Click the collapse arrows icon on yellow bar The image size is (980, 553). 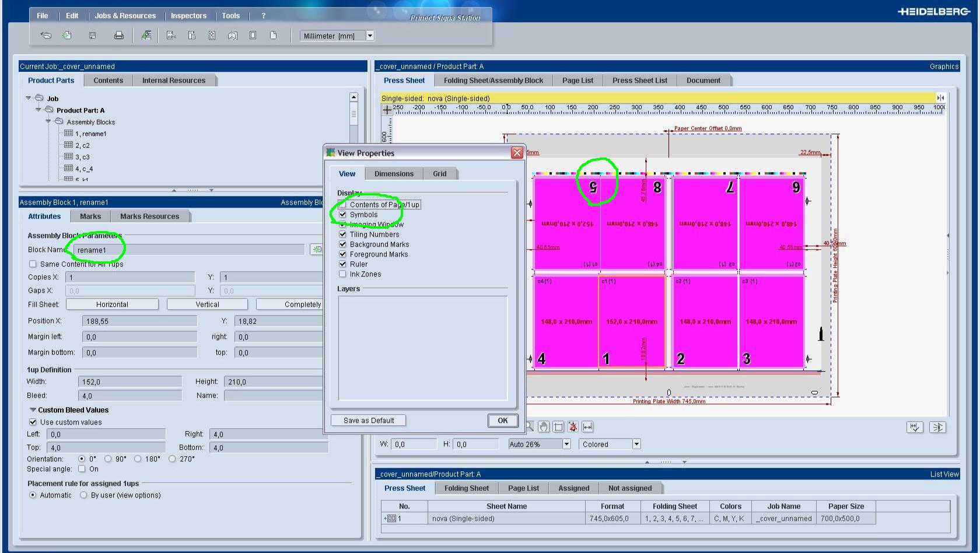click(x=940, y=98)
